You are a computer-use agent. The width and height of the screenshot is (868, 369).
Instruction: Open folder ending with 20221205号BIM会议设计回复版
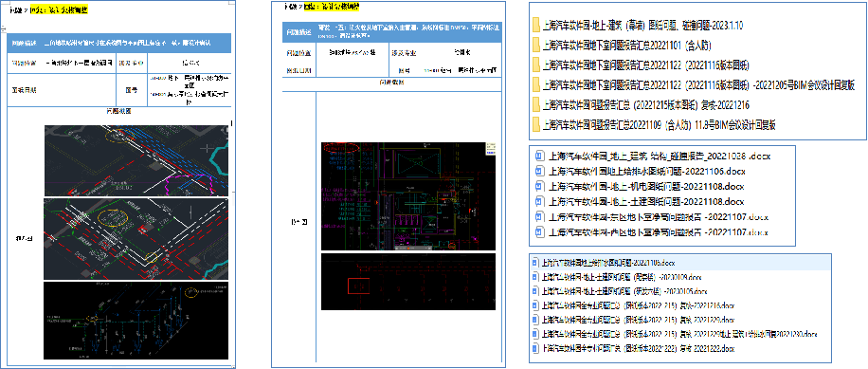pyautogui.click(x=694, y=85)
